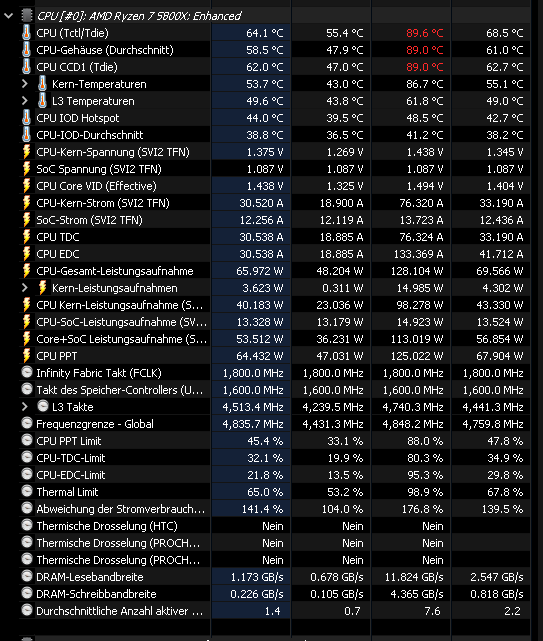The height and width of the screenshot is (641, 543).
Task: Click lightning icon of CPU-Kern-Spannung (SVI2 TFN)
Action: tap(27, 152)
